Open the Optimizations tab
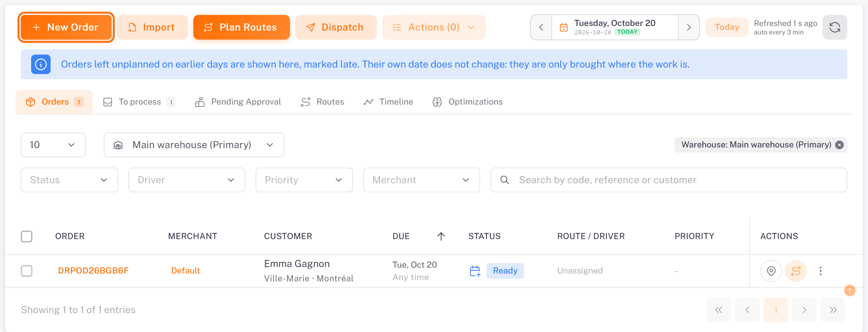 pyautogui.click(x=467, y=102)
